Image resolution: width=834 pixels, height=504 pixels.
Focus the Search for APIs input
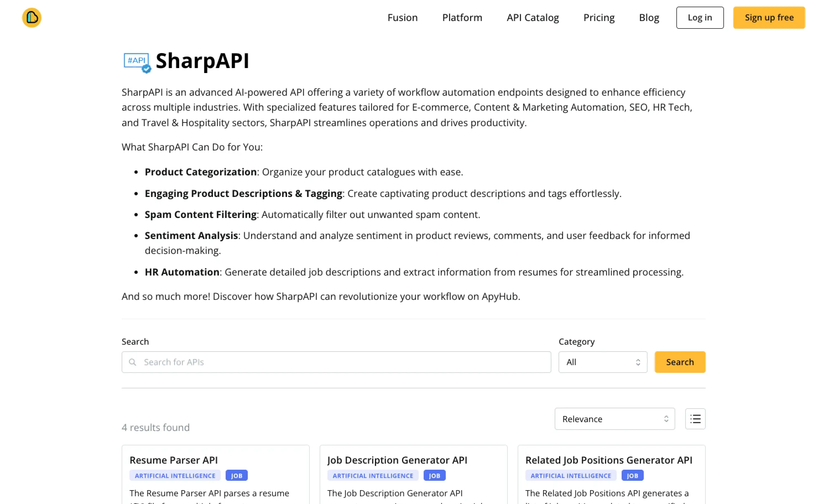[x=336, y=362]
